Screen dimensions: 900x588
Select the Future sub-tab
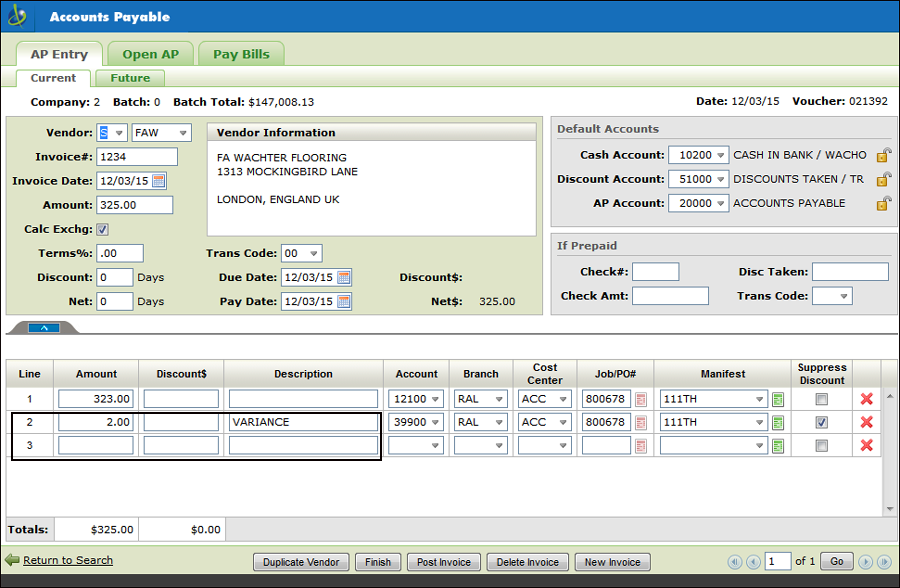[130, 78]
